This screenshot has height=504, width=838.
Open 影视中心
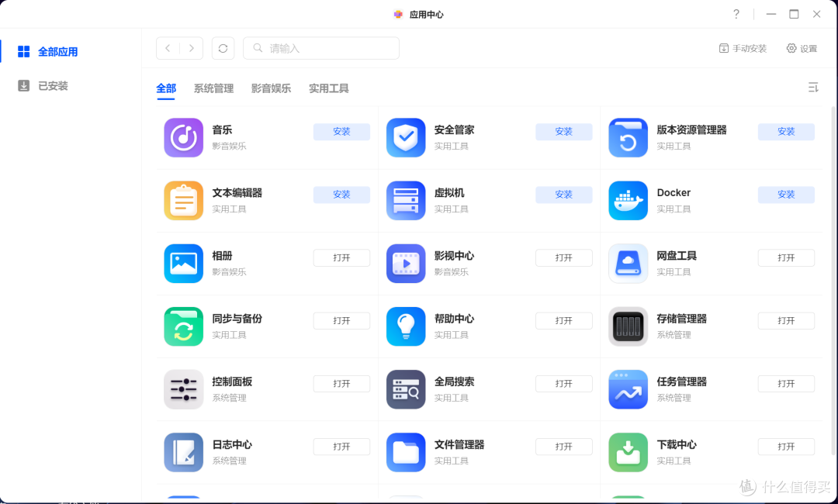pyautogui.click(x=564, y=258)
